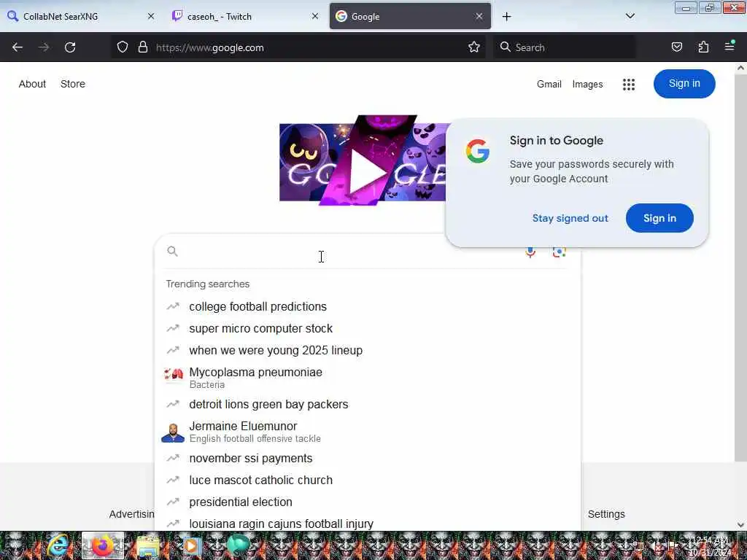Click the page's vertical scrollbar
Image resolution: width=747 pixels, height=560 pixels.
pos(740,267)
